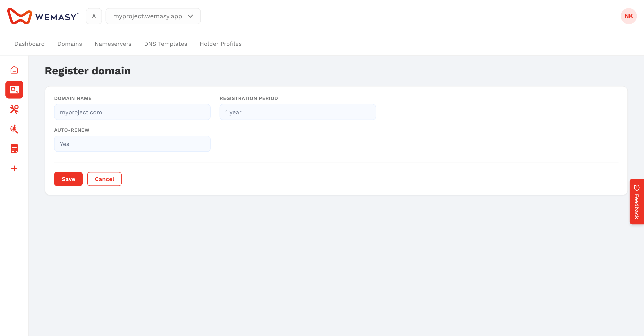The height and width of the screenshot is (336, 644).
Task: Go to the Dashboard tab
Action: pyautogui.click(x=30, y=44)
